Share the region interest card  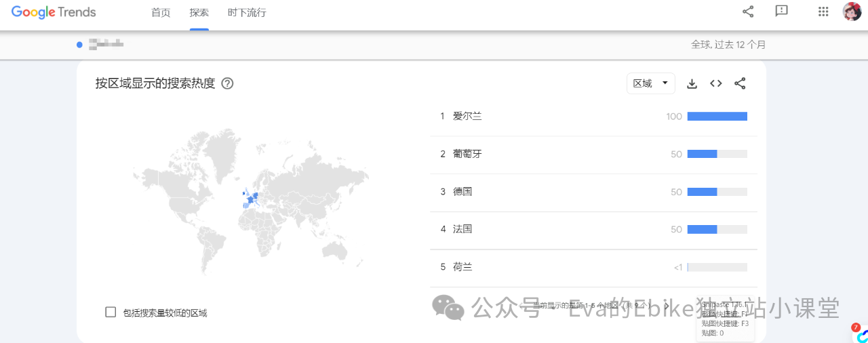pos(740,83)
